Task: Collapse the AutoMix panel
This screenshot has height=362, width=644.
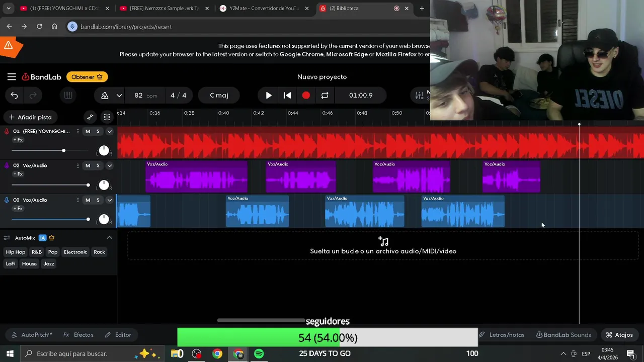Action: tap(109, 238)
